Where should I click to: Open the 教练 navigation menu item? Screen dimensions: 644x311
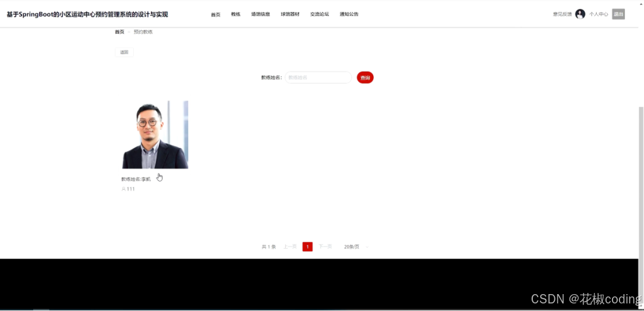click(x=235, y=15)
